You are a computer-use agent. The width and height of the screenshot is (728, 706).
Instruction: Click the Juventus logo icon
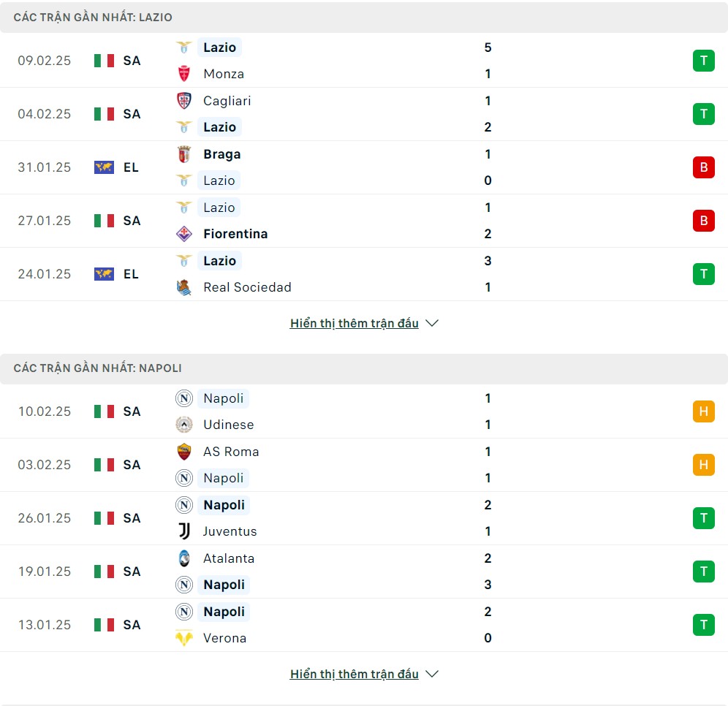pos(184,531)
